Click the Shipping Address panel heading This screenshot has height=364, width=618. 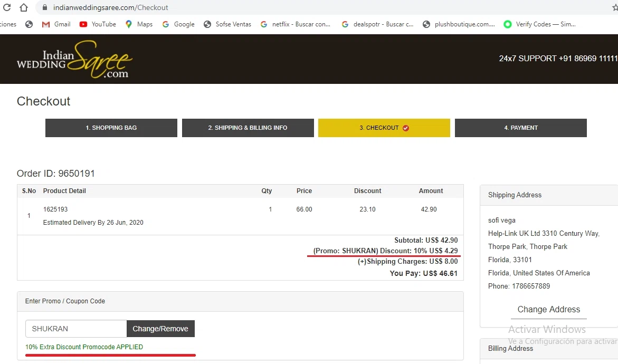tap(515, 195)
